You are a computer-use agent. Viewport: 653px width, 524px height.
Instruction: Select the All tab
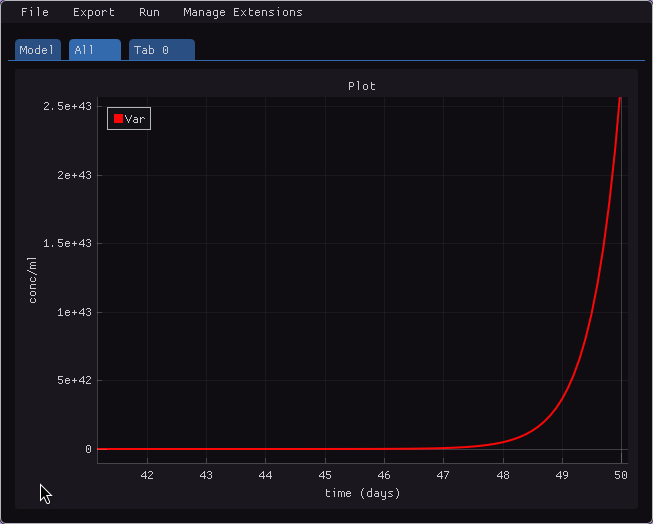pyautogui.click(x=94, y=50)
